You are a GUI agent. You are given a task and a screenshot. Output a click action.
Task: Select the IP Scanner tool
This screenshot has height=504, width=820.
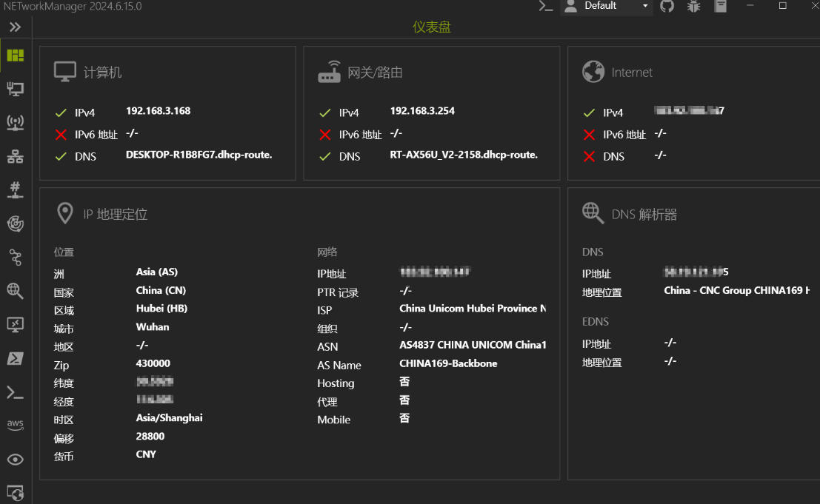[16, 157]
